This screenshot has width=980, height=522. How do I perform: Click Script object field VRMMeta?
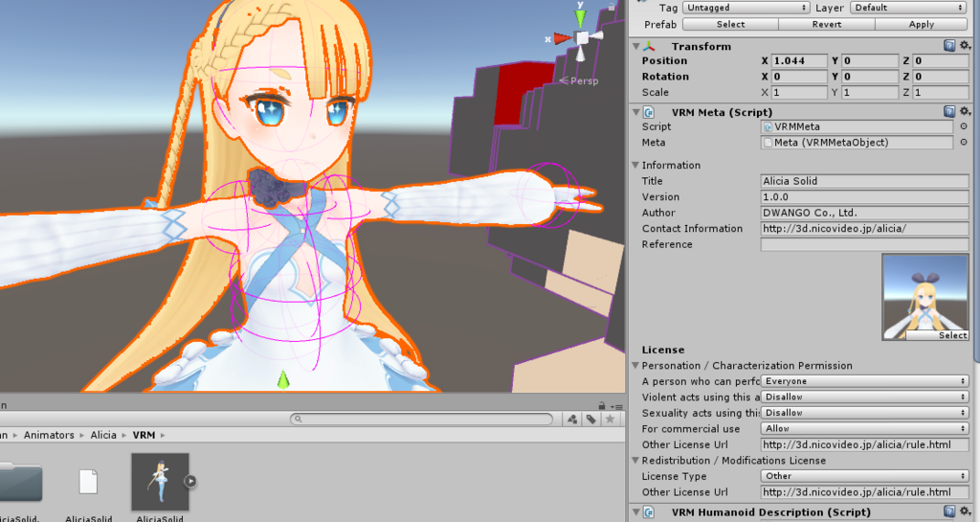click(857, 126)
